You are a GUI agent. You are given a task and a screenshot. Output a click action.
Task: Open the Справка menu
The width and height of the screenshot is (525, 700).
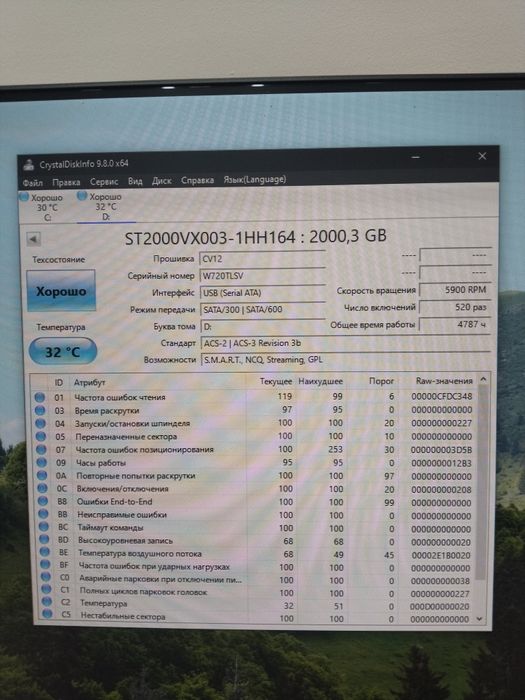tap(197, 180)
